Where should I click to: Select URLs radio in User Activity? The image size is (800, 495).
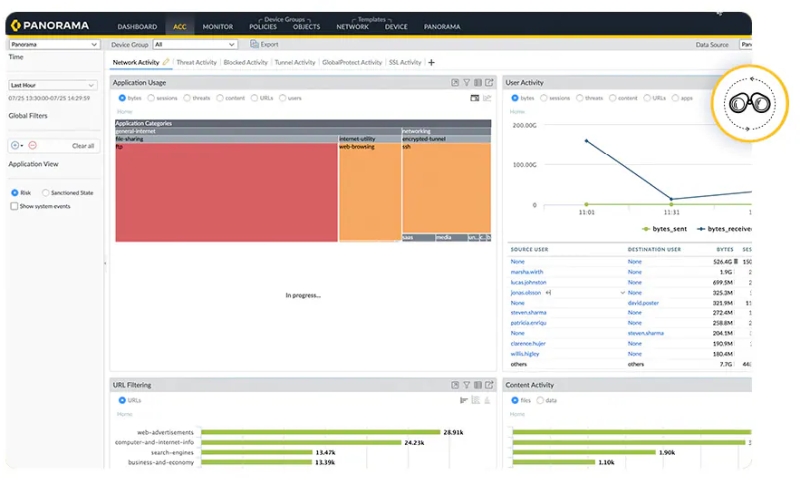click(x=647, y=98)
